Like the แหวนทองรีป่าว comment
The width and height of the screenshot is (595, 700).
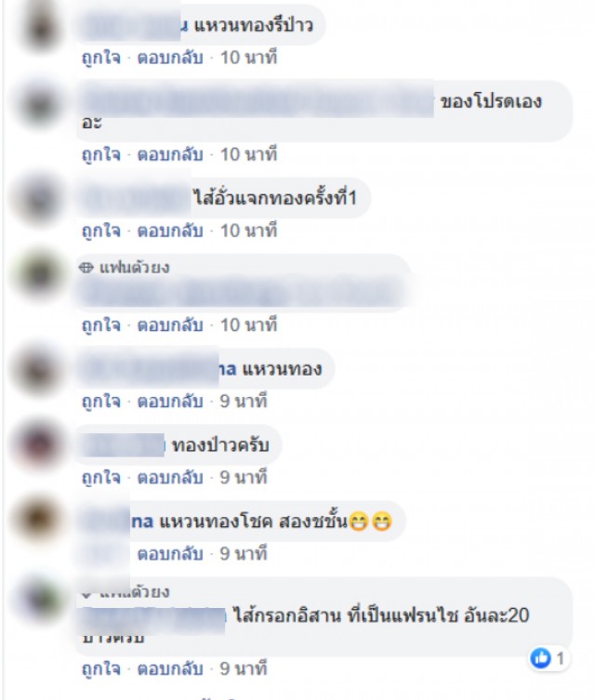(101, 58)
